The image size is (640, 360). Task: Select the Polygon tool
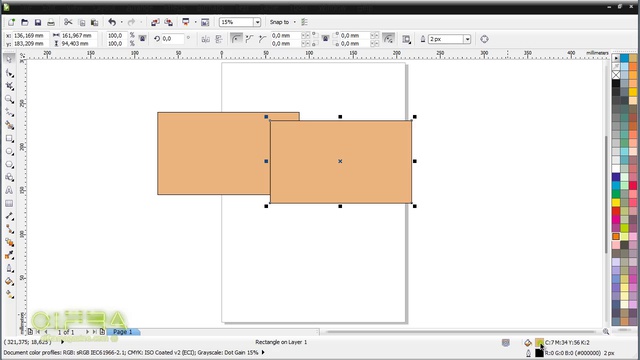pyautogui.click(x=9, y=164)
